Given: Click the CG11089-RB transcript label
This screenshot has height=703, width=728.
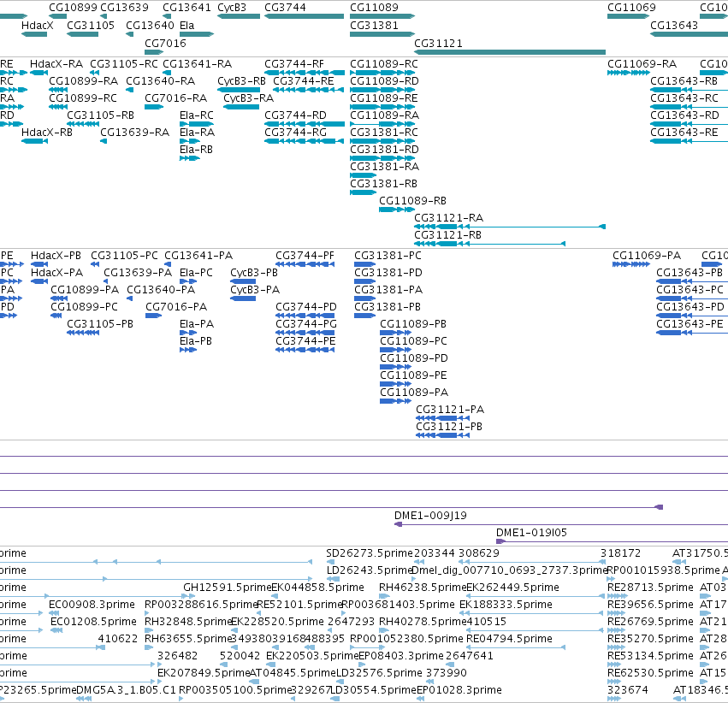Looking at the screenshot, I should pyautogui.click(x=412, y=201).
